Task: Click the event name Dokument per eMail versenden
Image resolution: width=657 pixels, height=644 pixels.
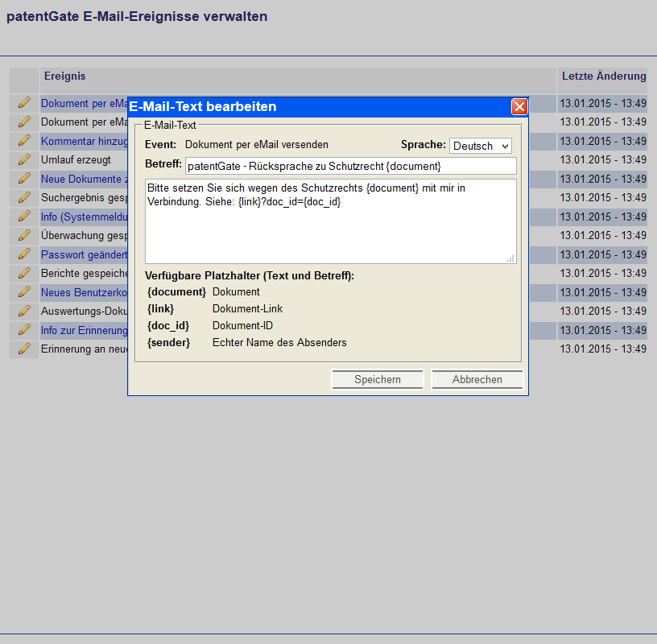Action: coord(257,145)
